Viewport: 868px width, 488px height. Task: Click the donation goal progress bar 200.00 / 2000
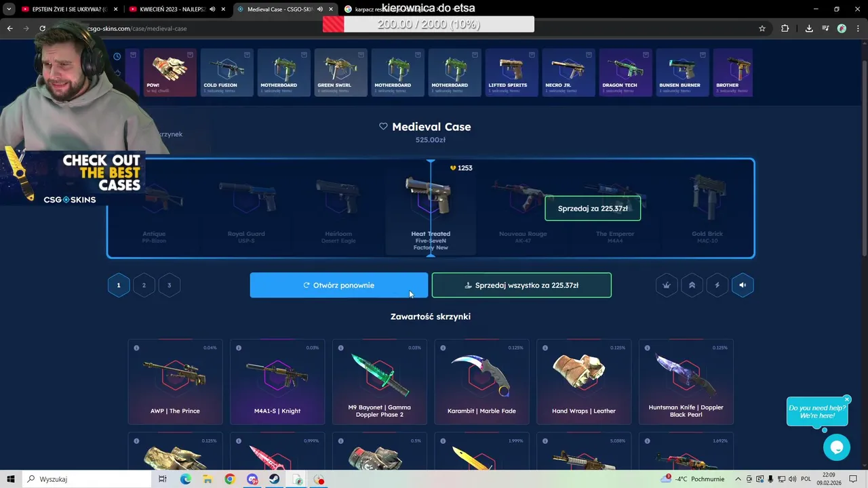(429, 24)
